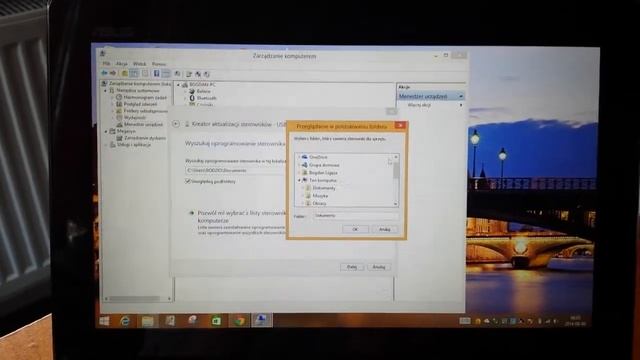Open File Explorer from the taskbar
Viewport: 640px width, 360px height.
pyautogui.click(x=148, y=321)
